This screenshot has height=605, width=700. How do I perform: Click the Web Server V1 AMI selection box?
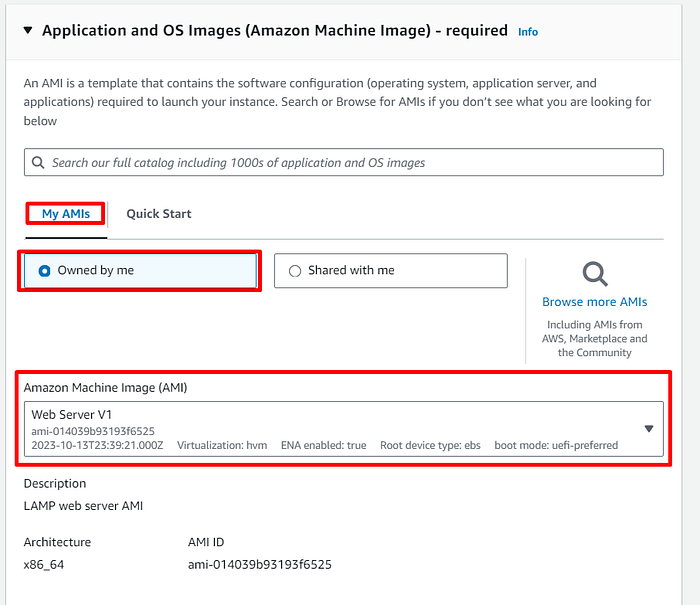click(344, 429)
